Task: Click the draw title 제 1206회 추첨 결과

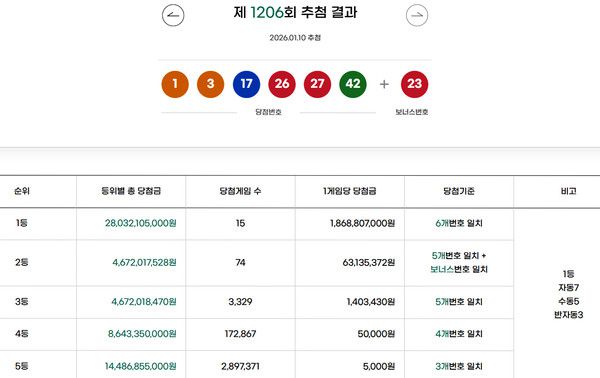Action: pyautogui.click(x=295, y=12)
